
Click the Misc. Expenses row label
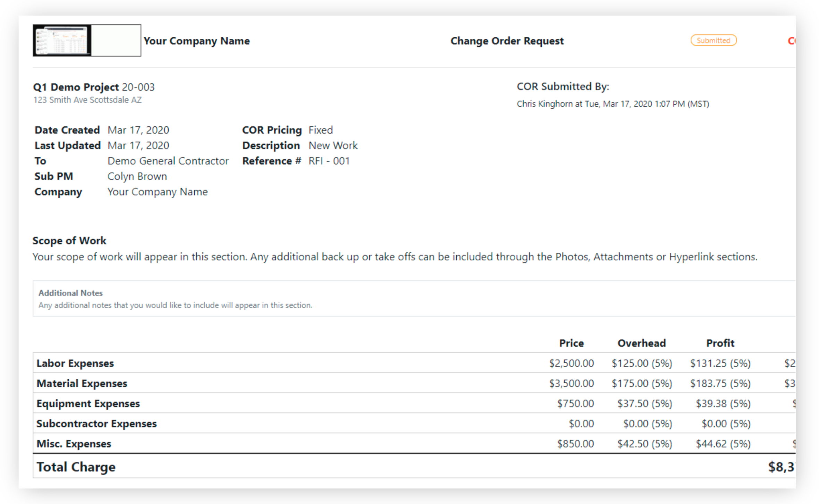pos(74,444)
